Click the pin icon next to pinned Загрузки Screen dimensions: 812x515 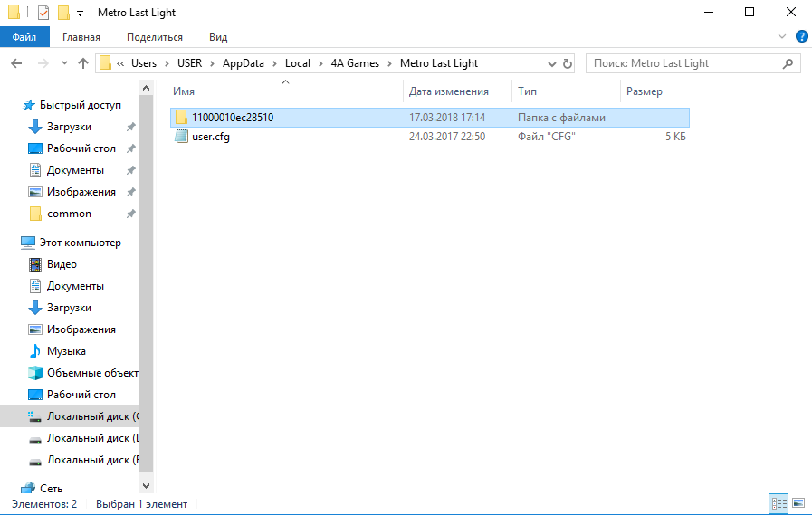pos(131,127)
